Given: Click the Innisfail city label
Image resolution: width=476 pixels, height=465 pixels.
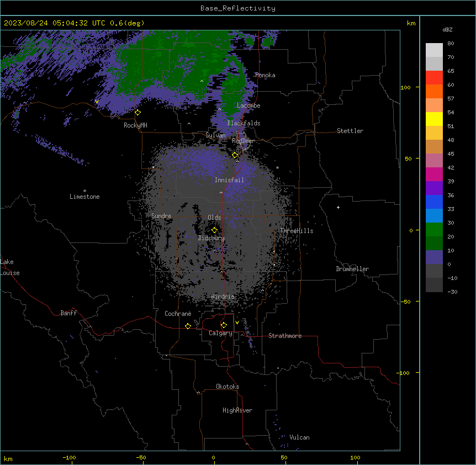Looking at the screenshot, I should coord(229,180).
